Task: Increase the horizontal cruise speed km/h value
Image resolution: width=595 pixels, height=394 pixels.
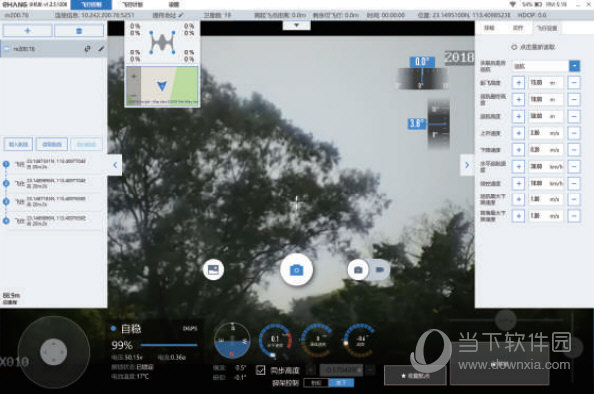Action: [518, 166]
